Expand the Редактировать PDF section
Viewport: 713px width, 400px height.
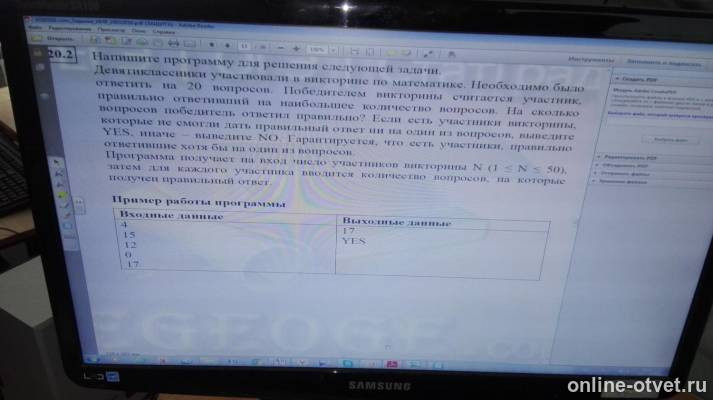point(630,157)
